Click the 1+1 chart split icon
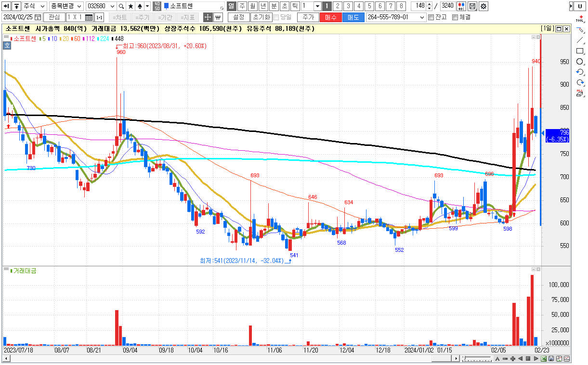The height and width of the screenshot is (365, 588). (x=99, y=17)
